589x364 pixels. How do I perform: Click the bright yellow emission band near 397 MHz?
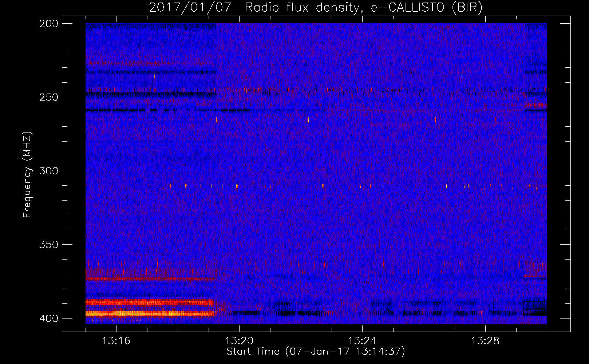tap(151, 313)
